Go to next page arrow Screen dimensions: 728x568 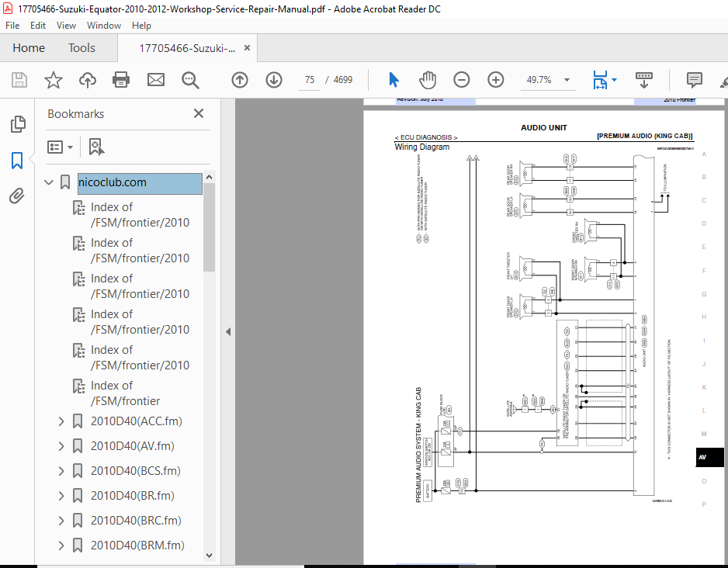274,80
